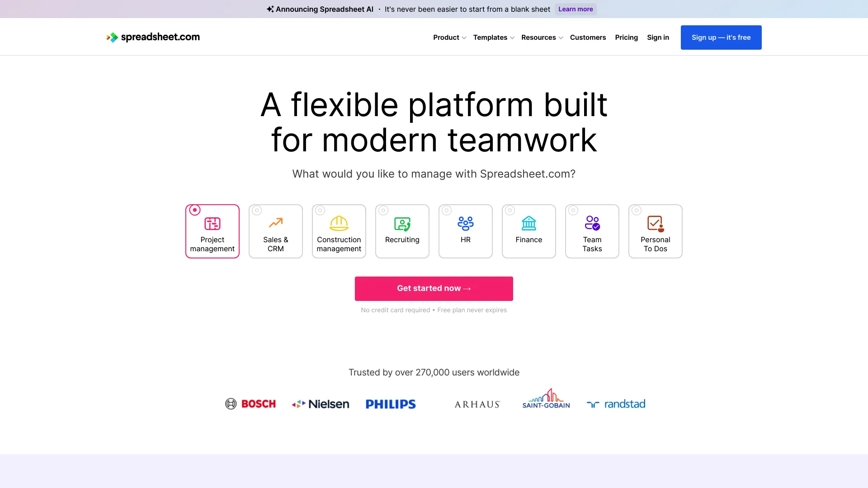868x488 pixels.
Task: Click the 'Finance' card label
Action: click(529, 239)
